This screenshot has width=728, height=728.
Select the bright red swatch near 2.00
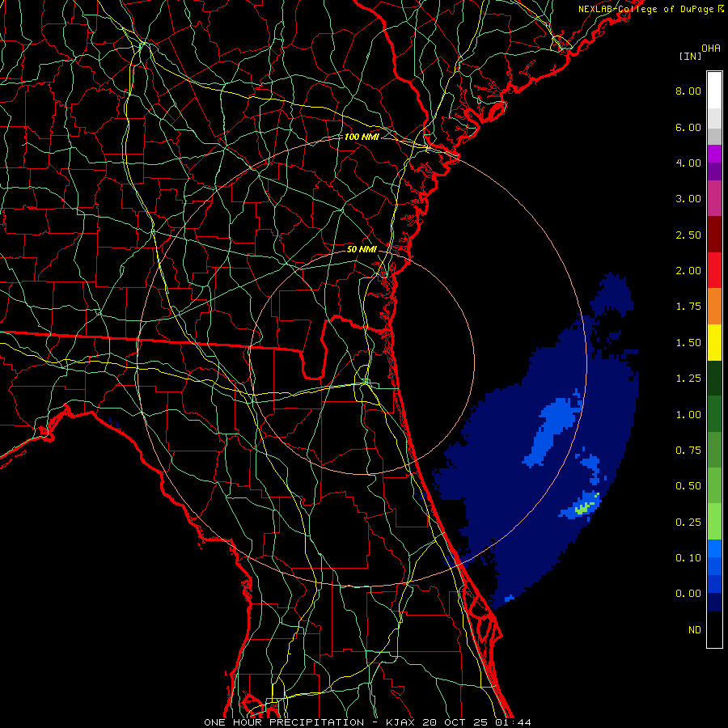(x=714, y=270)
